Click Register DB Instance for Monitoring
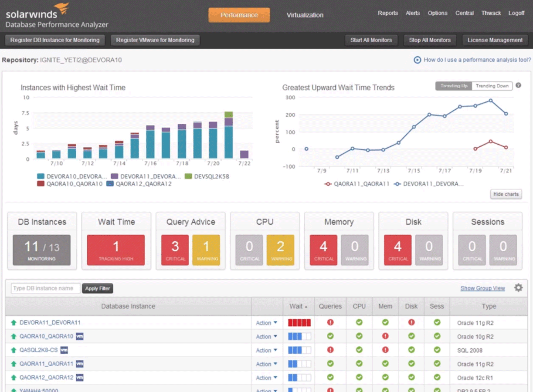 click(55, 40)
